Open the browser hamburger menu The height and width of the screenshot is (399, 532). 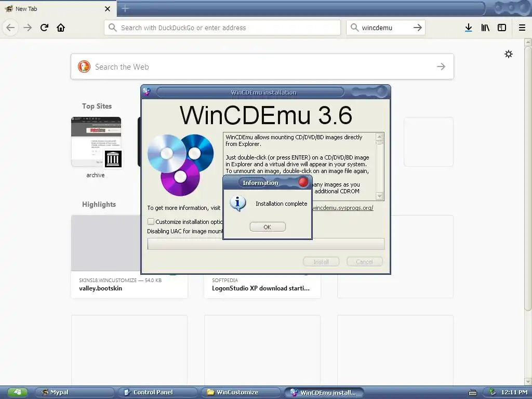point(522,28)
